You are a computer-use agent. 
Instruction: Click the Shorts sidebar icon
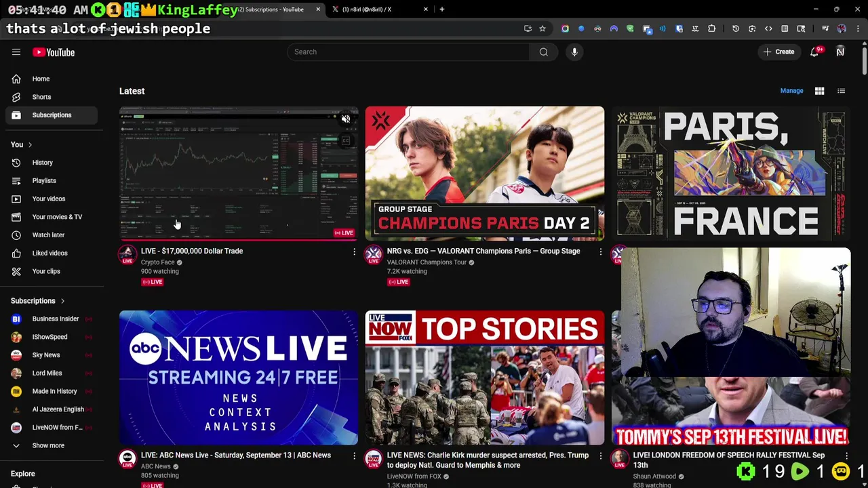[16, 97]
